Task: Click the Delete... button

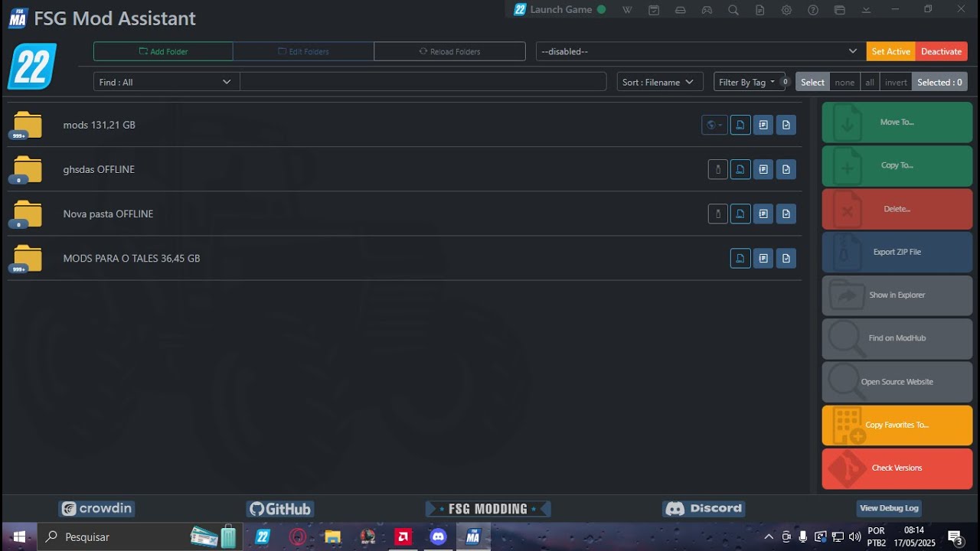Action: (897, 209)
